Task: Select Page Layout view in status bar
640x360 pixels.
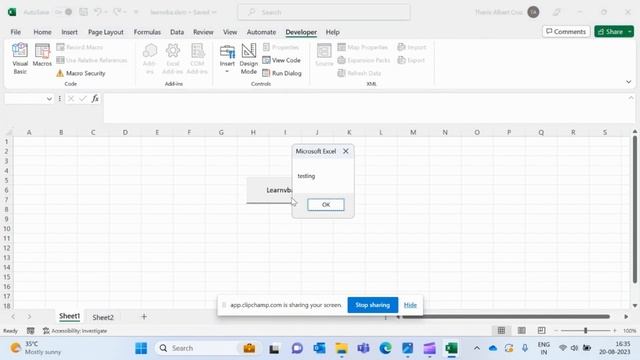Action: [x=522, y=330]
